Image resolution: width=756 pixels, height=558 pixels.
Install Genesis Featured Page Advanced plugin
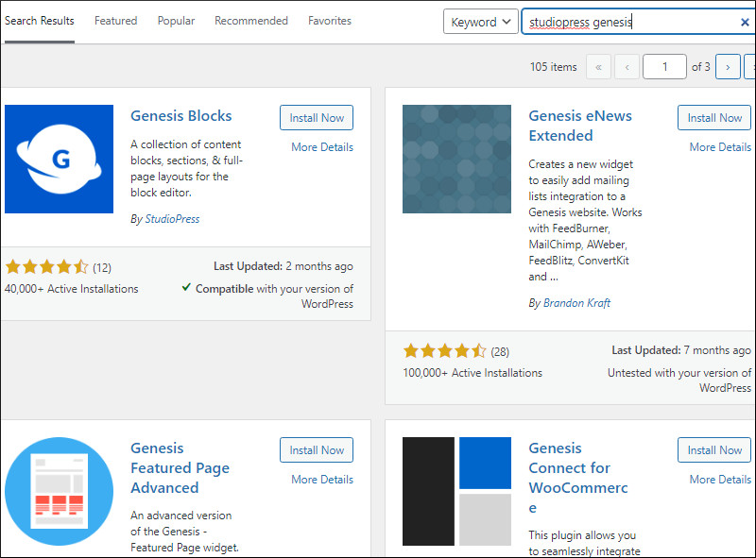tap(317, 450)
